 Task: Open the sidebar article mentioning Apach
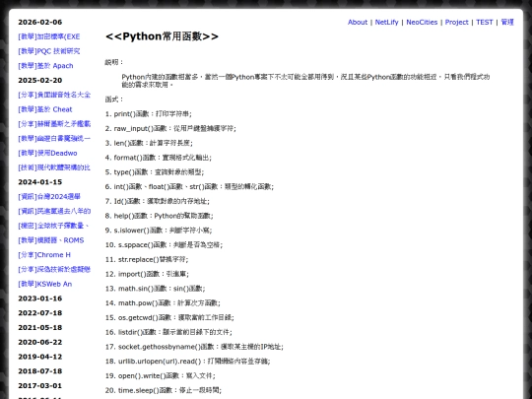click(45, 66)
